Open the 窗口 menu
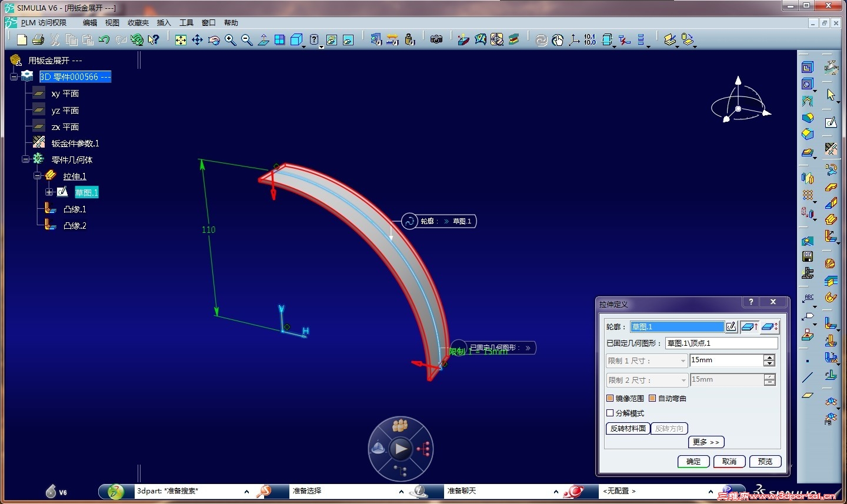The image size is (847, 504). (x=208, y=23)
